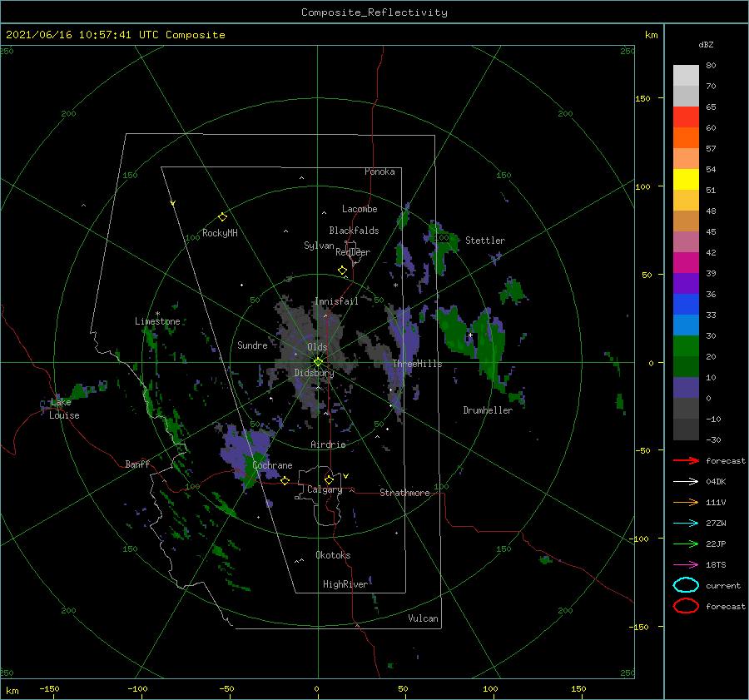Click the Blackfalds town label
Viewport: 749px width, 700px height.
pyautogui.click(x=354, y=231)
